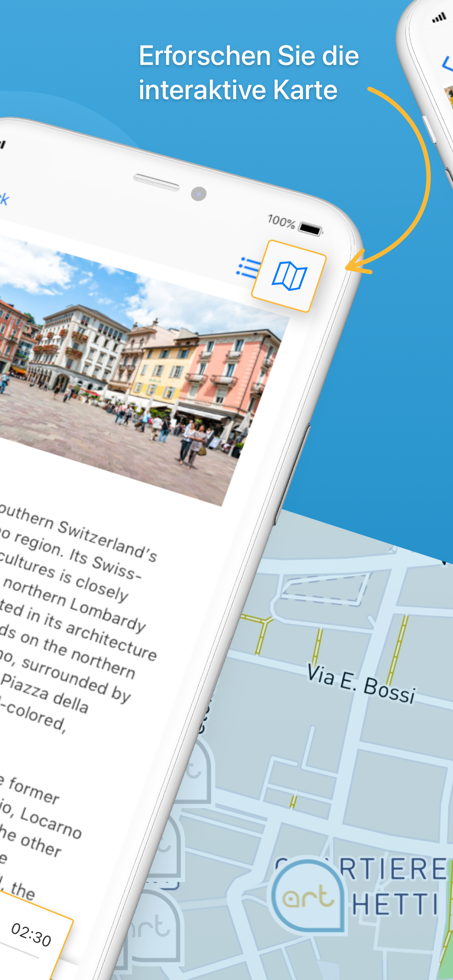The image size is (453, 980).
Task: Select the 'Via E. Bossi' street label
Action: pos(361,684)
